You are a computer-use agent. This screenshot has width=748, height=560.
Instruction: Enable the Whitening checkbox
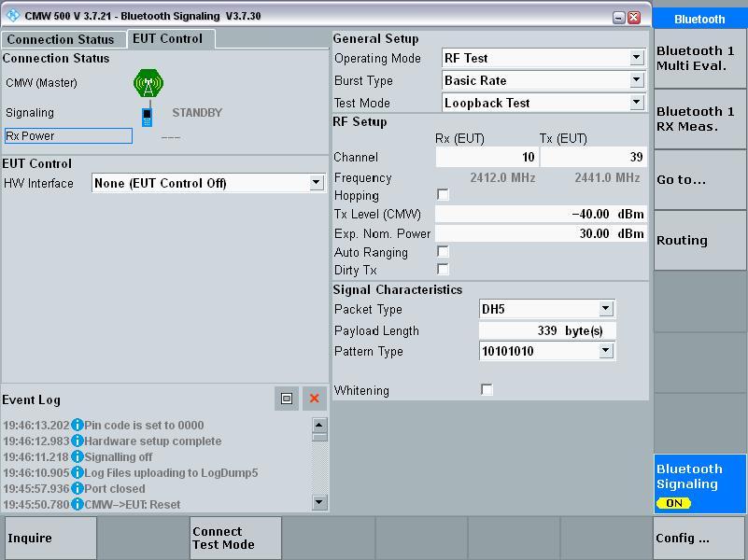pyautogui.click(x=487, y=389)
